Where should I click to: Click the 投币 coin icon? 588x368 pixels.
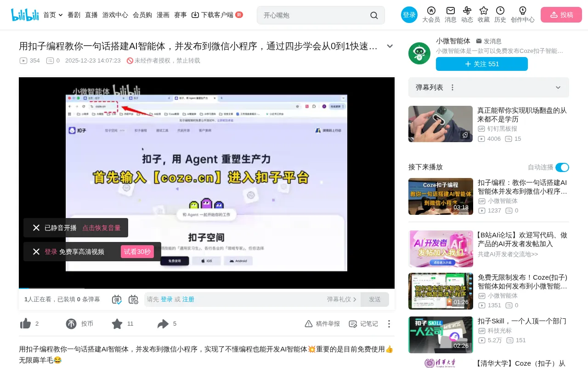tap(71, 324)
